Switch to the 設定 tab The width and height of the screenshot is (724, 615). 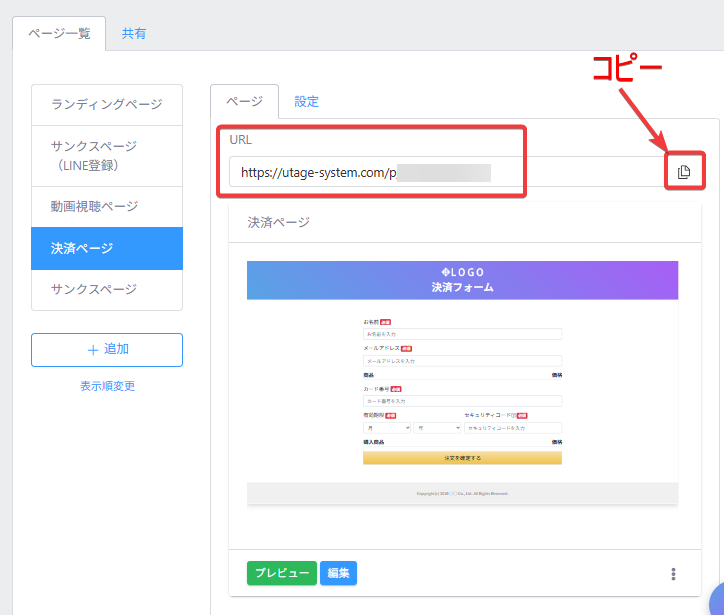tap(306, 101)
